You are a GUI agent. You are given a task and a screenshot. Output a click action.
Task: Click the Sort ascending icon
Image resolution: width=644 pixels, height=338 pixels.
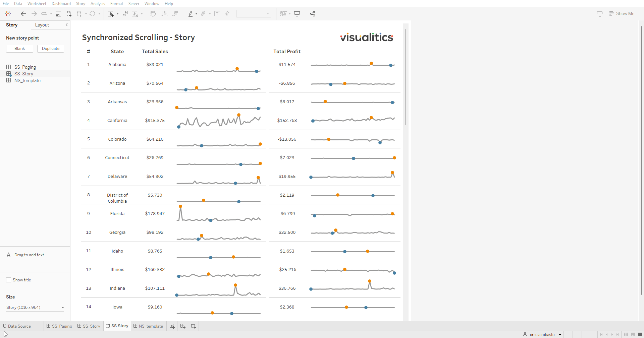tap(164, 14)
